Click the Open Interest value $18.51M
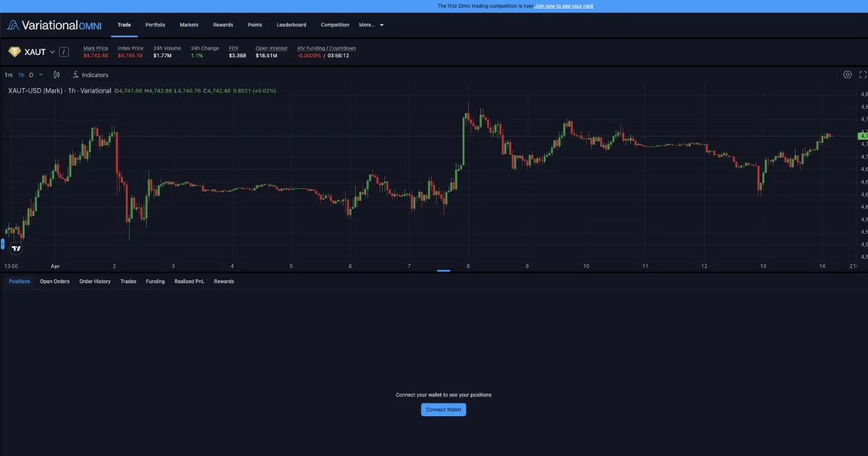The width and height of the screenshot is (868, 456). [x=267, y=56]
